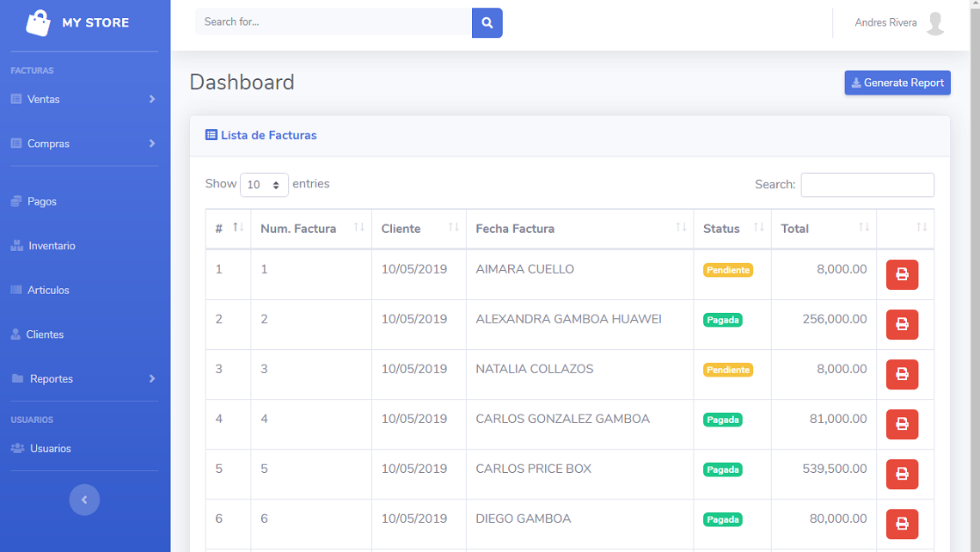Click the magnifying glass search button

[x=487, y=22]
